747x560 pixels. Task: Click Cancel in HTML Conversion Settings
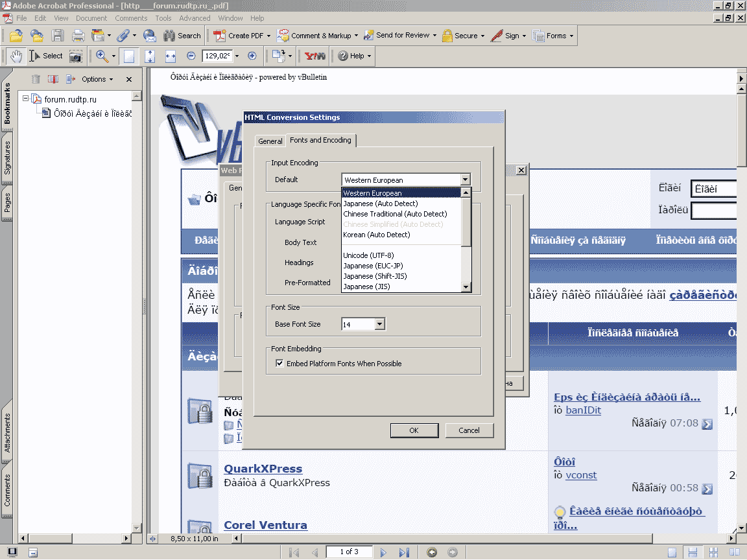pyautogui.click(x=469, y=430)
